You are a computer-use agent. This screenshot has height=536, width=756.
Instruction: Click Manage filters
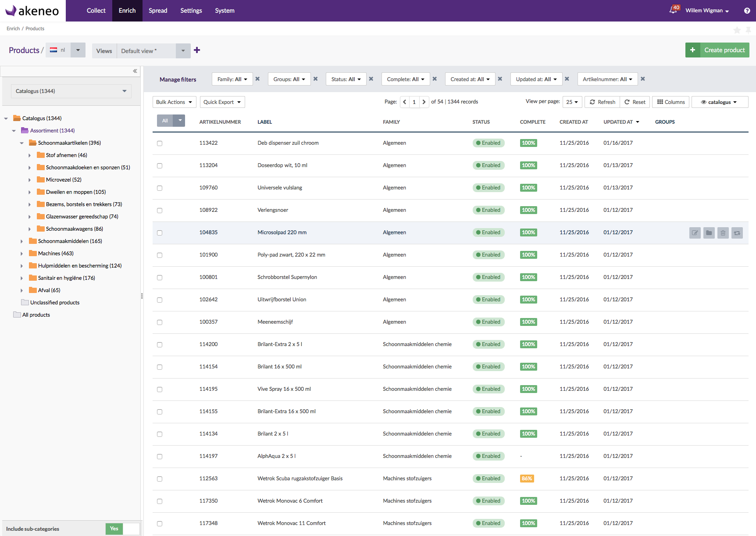pos(178,79)
